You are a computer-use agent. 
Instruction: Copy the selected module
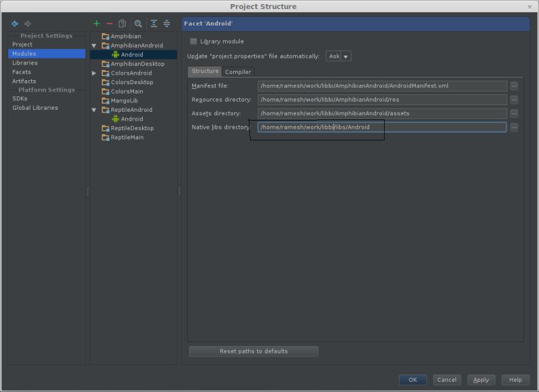point(122,24)
